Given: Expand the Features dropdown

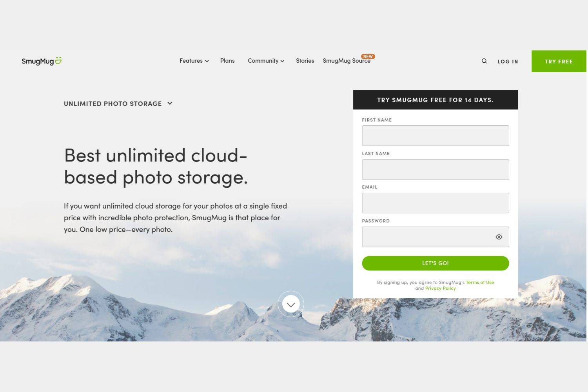Looking at the screenshot, I should click(194, 61).
